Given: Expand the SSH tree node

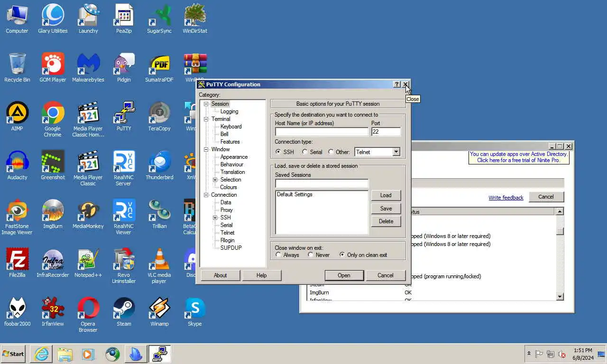Looking at the screenshot, I should [215, 218].
